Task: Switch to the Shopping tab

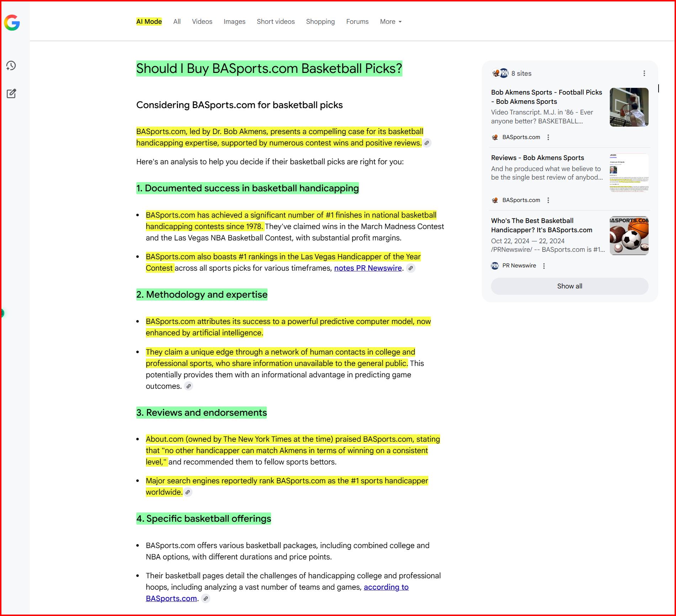Action: pyautogui.click(x=320, y=22)
